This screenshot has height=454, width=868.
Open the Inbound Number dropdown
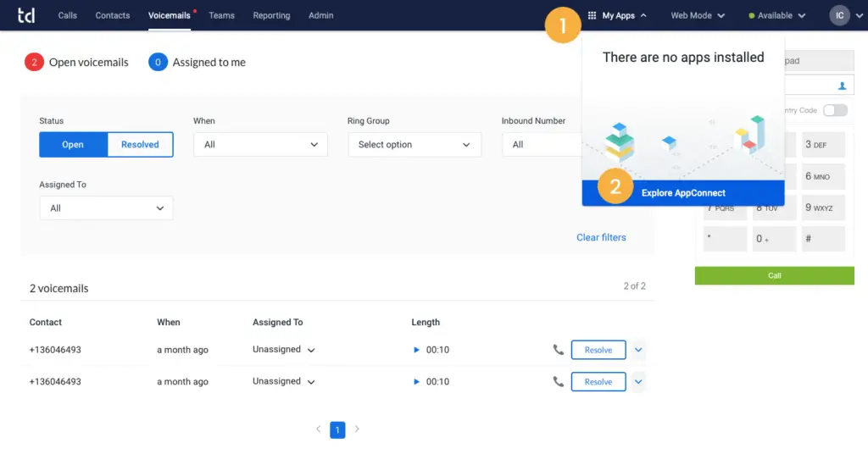tap(542, 144)
